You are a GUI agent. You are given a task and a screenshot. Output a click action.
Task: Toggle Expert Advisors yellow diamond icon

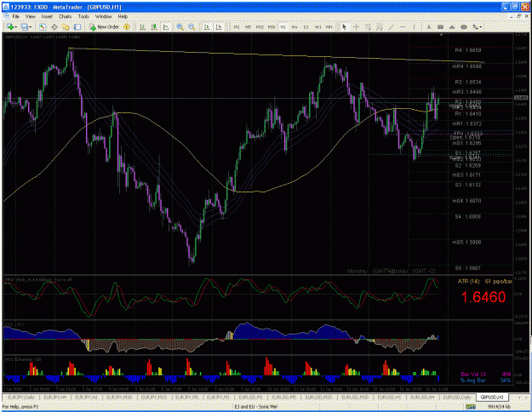click(127, 26)
